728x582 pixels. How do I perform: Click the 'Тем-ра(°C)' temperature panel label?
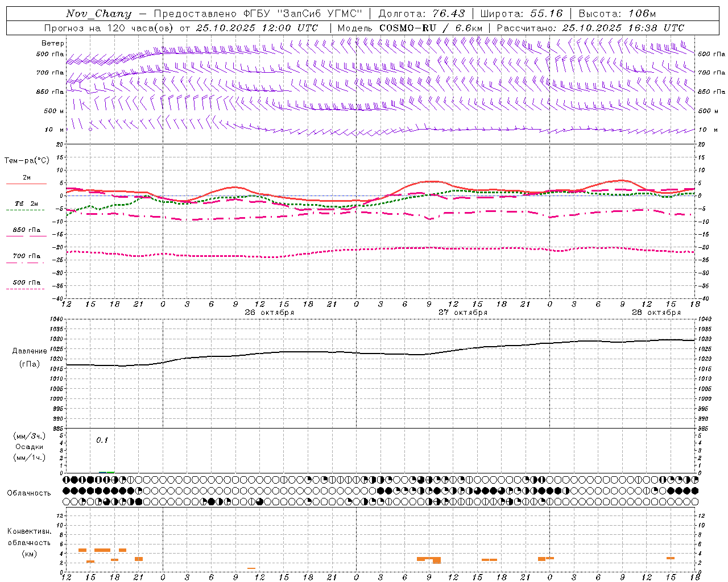coord(27,161)
